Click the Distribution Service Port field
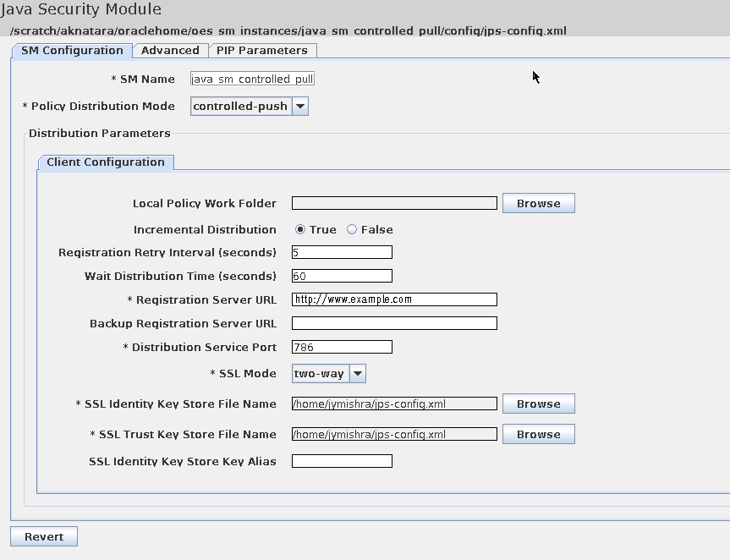730x560 pixels. click(x=343, y=347)
